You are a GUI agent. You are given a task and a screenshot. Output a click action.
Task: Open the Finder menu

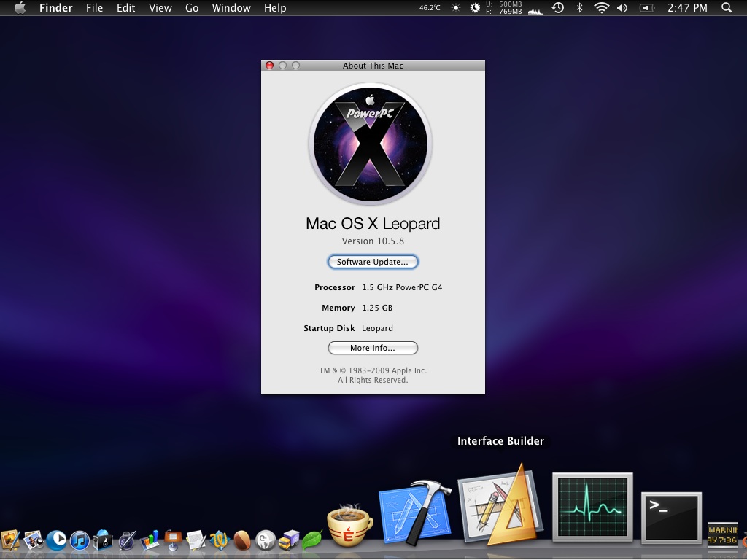(x=55, y=7)
